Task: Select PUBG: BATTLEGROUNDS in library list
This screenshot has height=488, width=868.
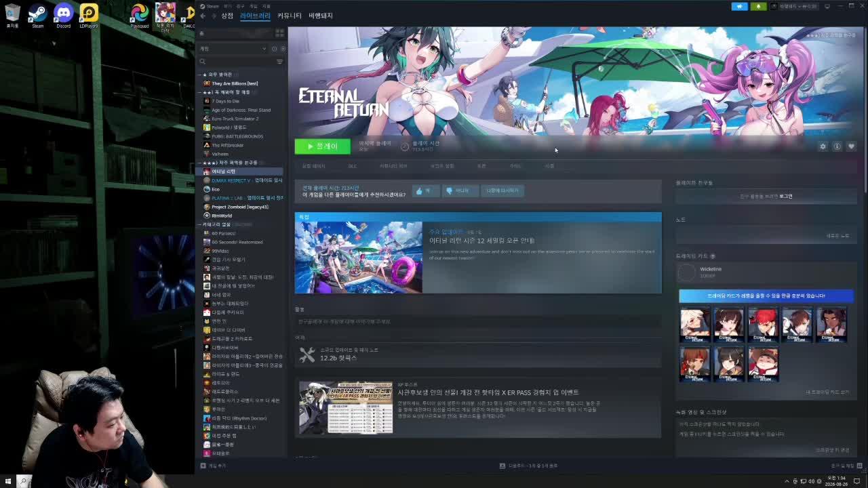Action: click(x=237, y=136)
